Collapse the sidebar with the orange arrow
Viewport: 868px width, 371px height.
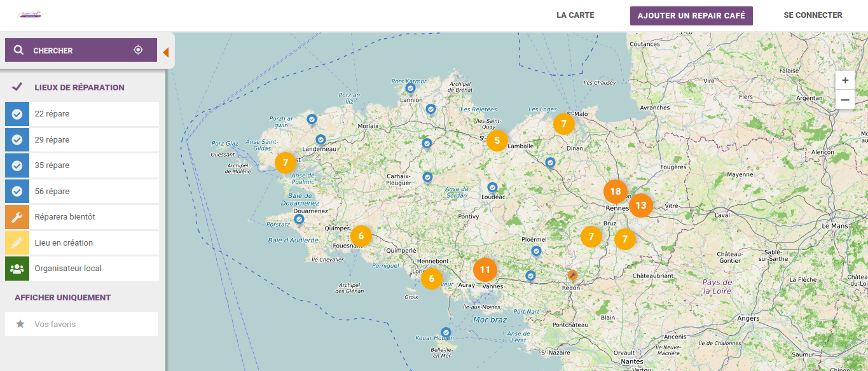166,52
